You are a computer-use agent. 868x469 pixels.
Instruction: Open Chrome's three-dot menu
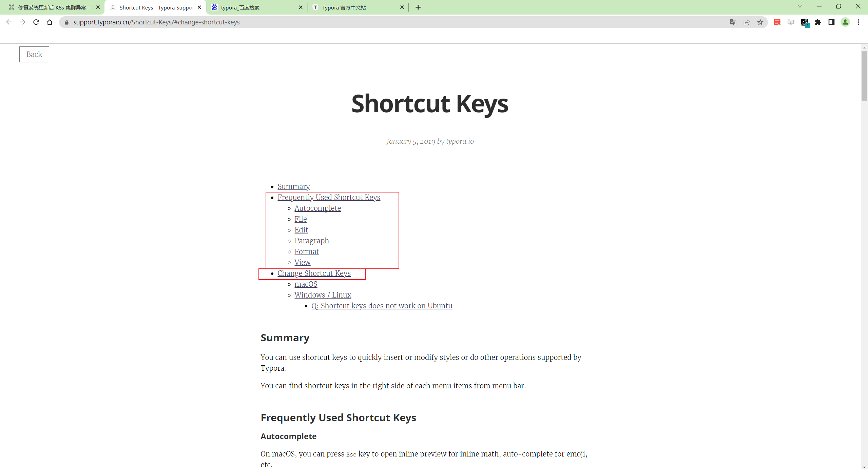coord(859,22)
